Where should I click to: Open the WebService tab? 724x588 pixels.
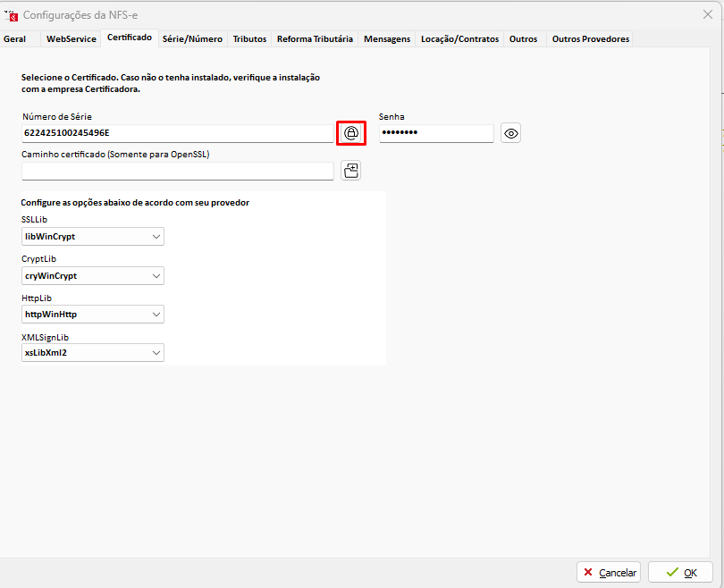pos(72,39)
